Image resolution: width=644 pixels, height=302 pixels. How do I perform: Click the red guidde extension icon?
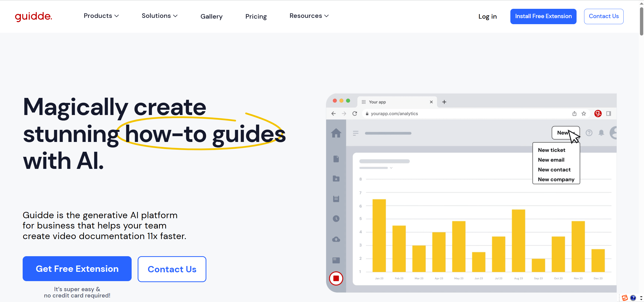click(598, 114)
